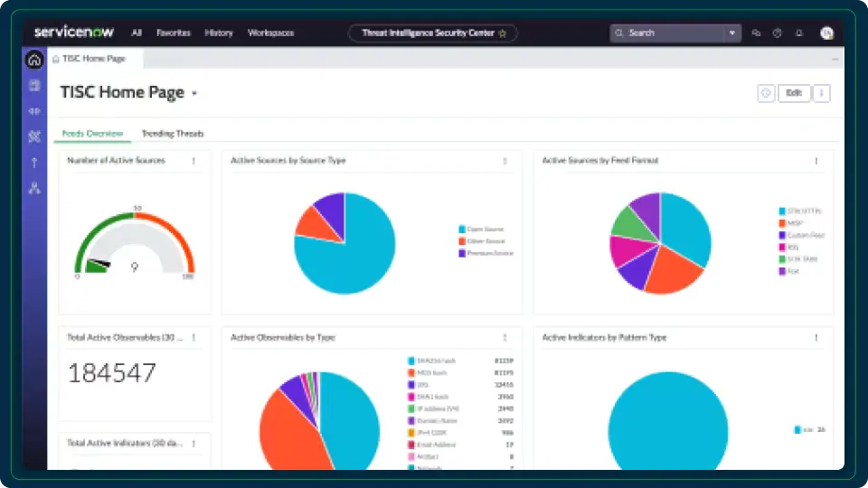This screenshot has height=488, width=868.
Task: Open the third sidebar icon below list
Action: (x=34, y=111)
